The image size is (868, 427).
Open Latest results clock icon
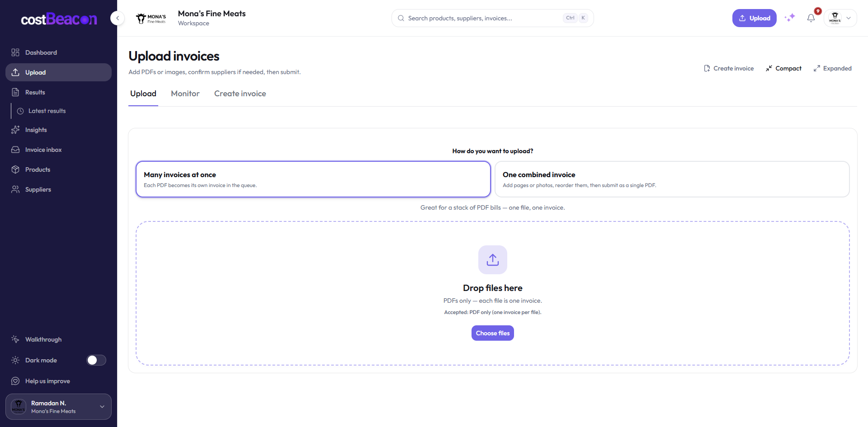[x=20, y=111]
